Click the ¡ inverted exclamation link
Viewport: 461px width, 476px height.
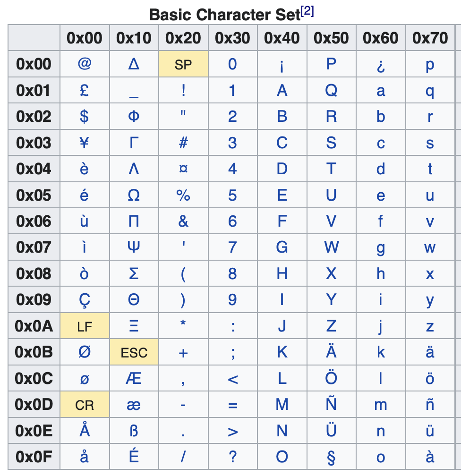(282, 66)
